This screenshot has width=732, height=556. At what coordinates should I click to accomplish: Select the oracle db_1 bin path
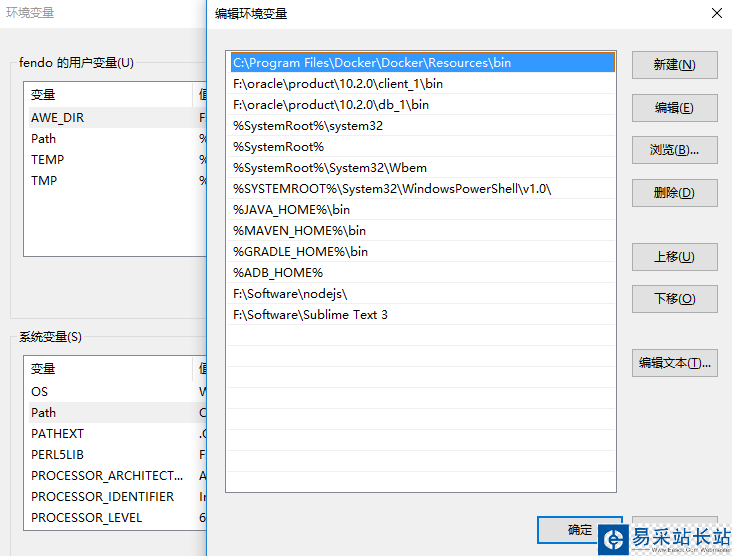pos(422,105)
